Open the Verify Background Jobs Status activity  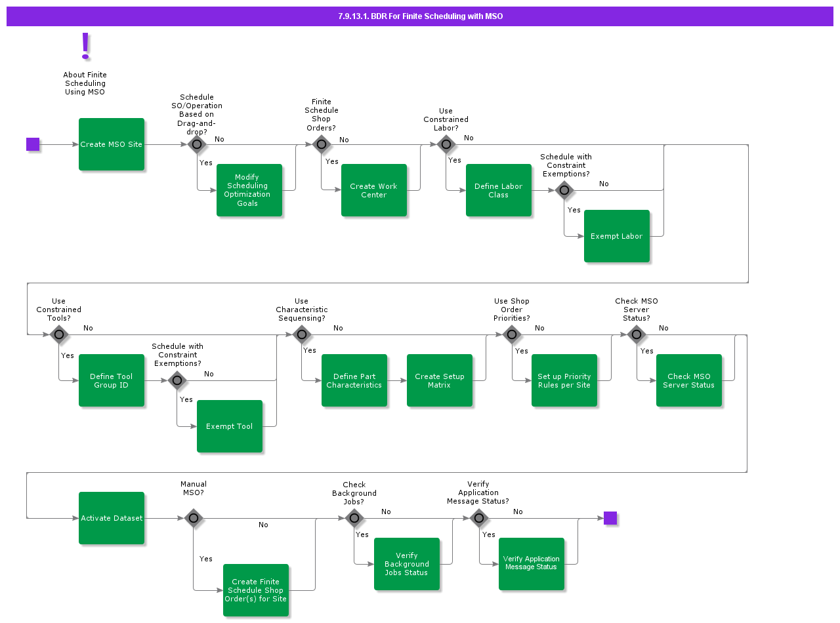click(407, 564)
